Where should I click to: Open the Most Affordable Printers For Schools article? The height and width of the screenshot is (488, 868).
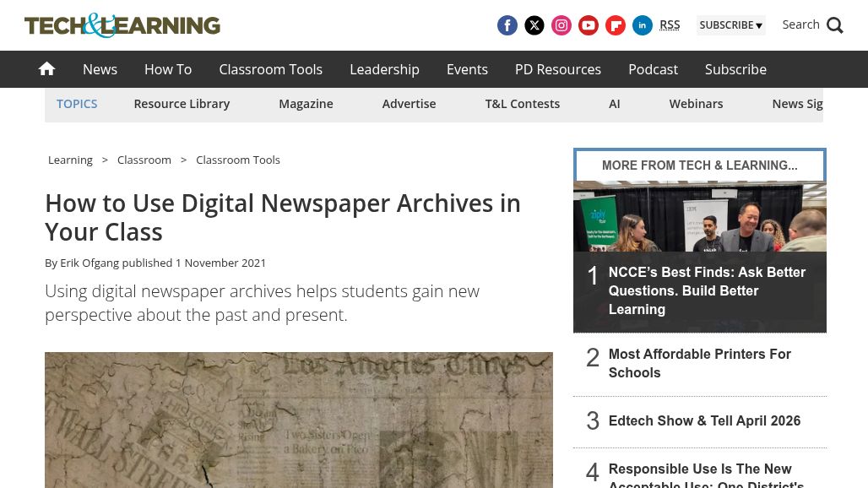coord(699,364)
